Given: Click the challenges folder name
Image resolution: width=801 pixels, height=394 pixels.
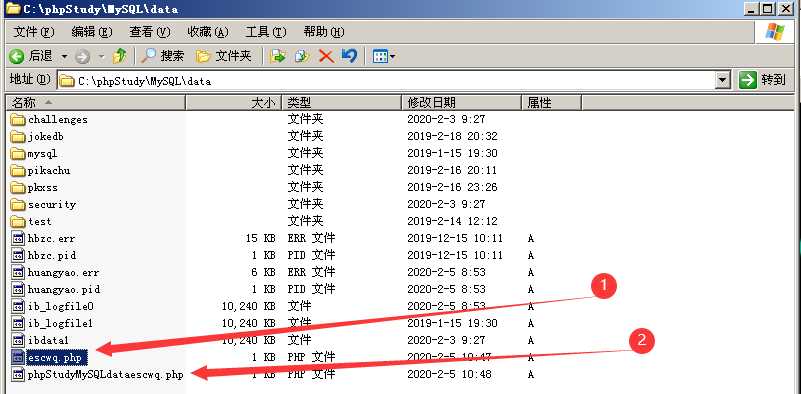Looking at the screenshot, I should point(58,120).
